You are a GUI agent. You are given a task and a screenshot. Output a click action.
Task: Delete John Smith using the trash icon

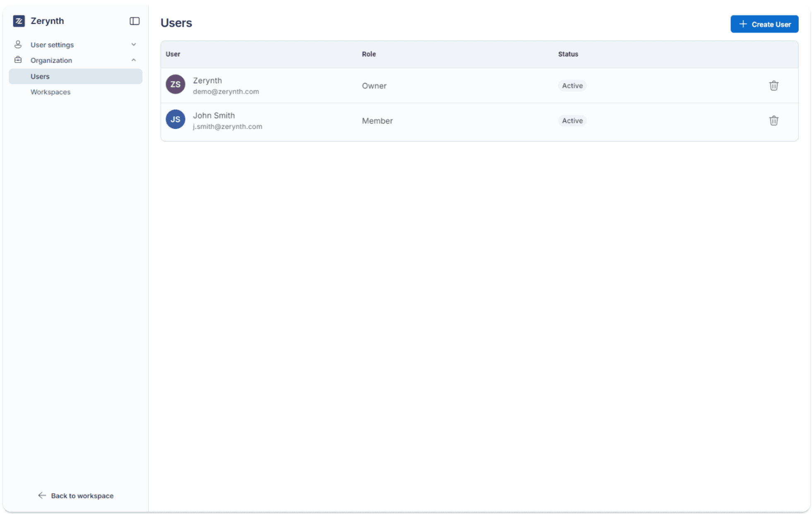774,120
